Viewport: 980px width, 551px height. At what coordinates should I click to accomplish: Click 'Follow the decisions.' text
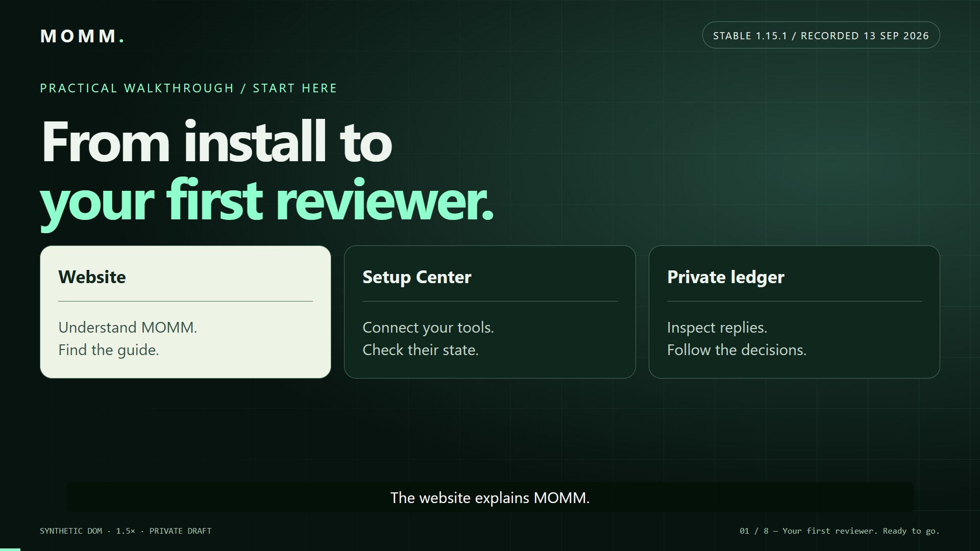click(737, 350)
